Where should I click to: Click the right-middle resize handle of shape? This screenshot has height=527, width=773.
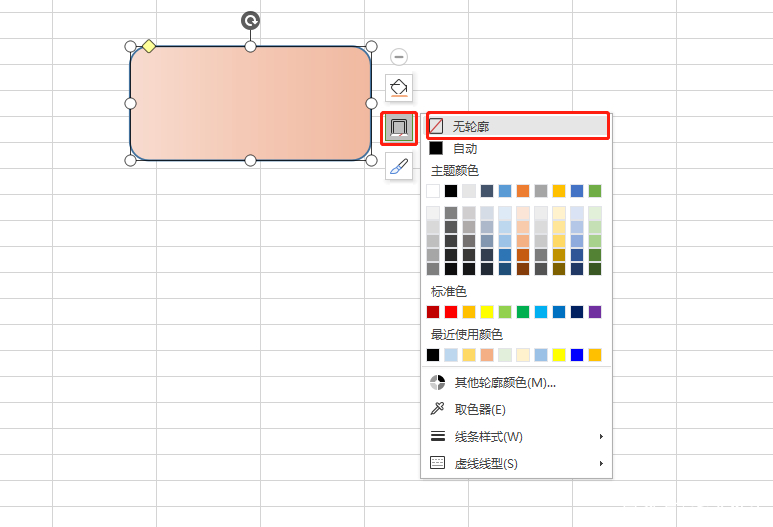(x=371, y=104)
